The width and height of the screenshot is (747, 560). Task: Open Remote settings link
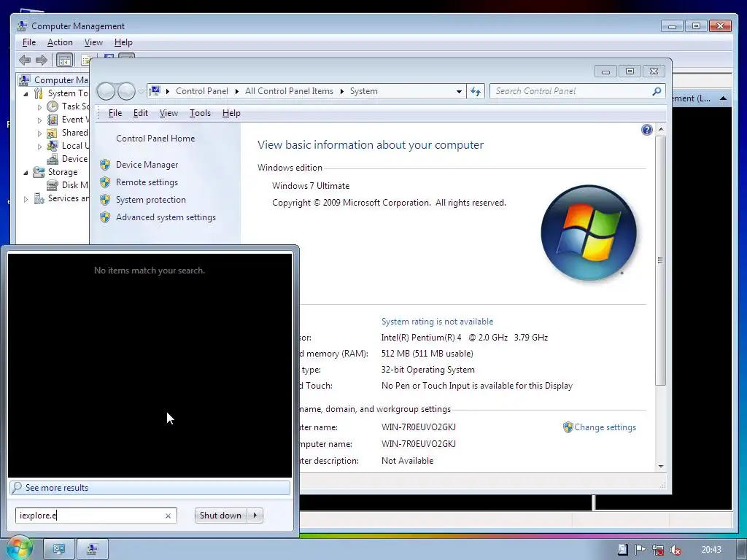(x=147, y=182)
